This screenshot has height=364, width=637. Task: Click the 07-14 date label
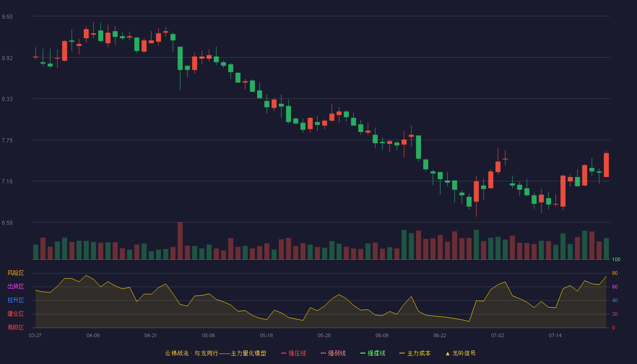555,335
